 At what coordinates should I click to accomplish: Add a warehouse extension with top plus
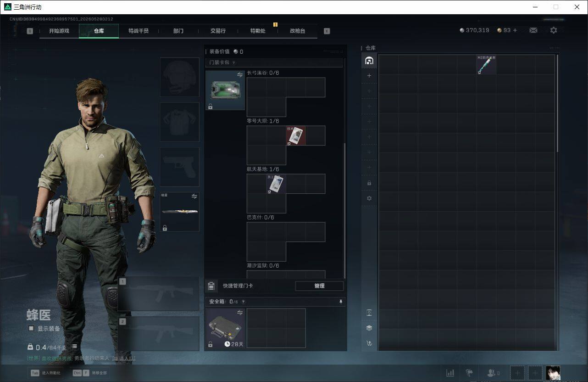[x=369, y=76]
